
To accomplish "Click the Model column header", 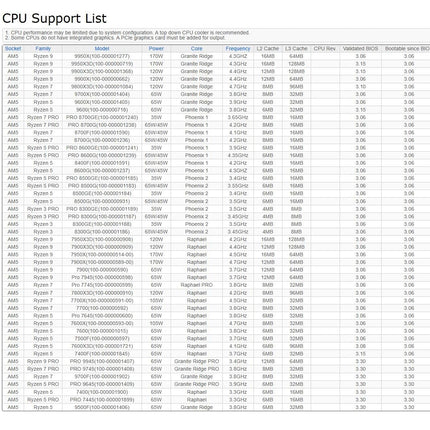I will coord(102,49).
